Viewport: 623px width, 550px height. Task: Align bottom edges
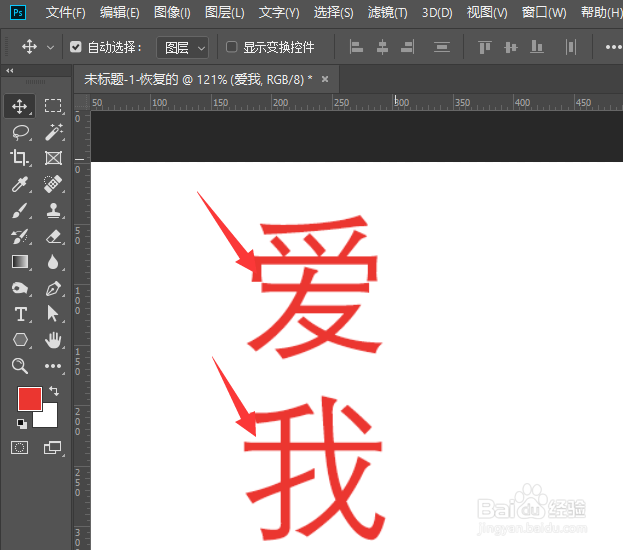coord(537,47)
